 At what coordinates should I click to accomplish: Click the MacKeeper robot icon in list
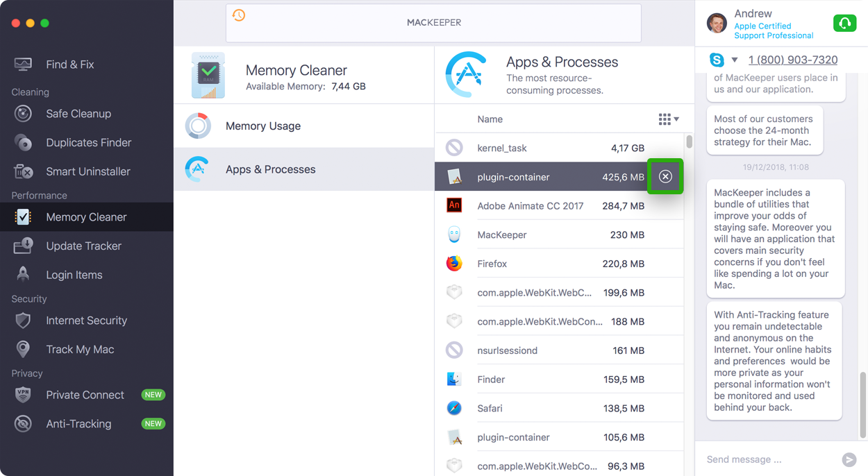pos(454,235)
